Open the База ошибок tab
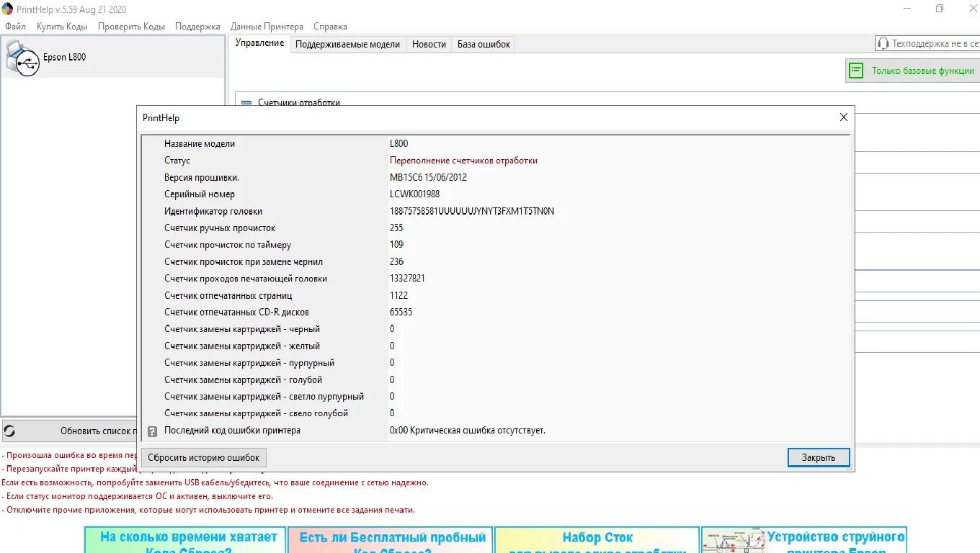 [484, 44]
